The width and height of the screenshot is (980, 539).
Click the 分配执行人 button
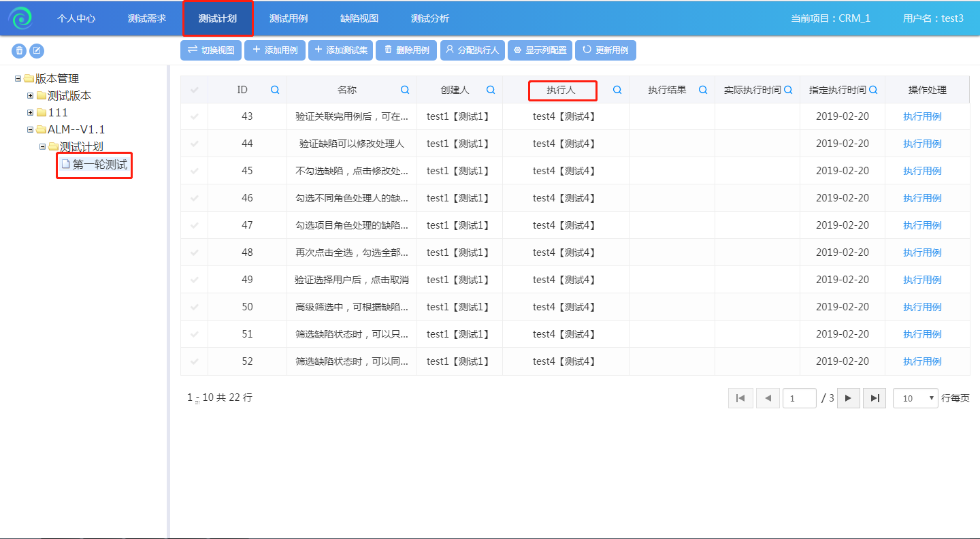pos(472,50)
